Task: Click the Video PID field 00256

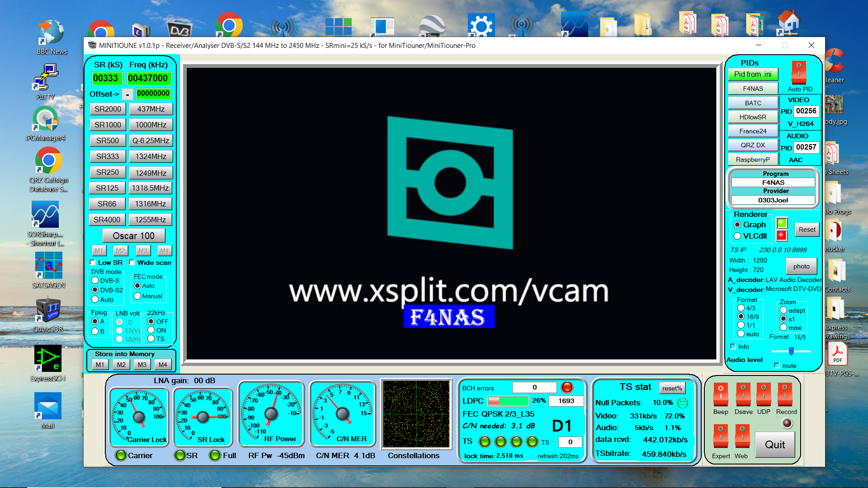Action: click(x=806, y=111)
